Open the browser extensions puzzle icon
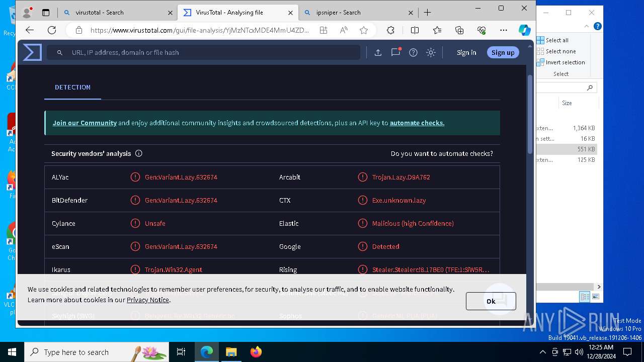 390,30
